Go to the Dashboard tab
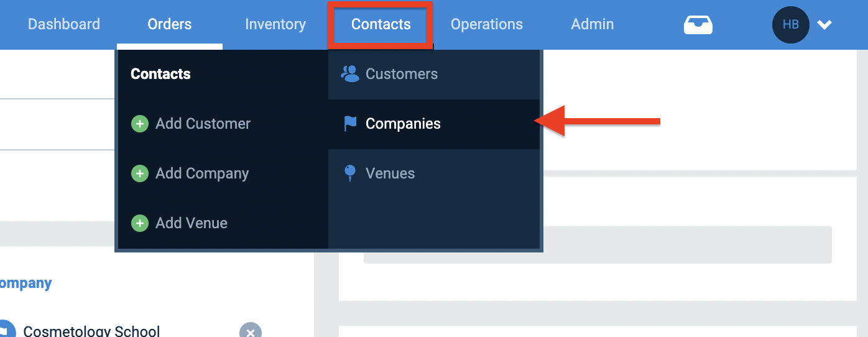The image size is (868, 337). pos(64,25)
